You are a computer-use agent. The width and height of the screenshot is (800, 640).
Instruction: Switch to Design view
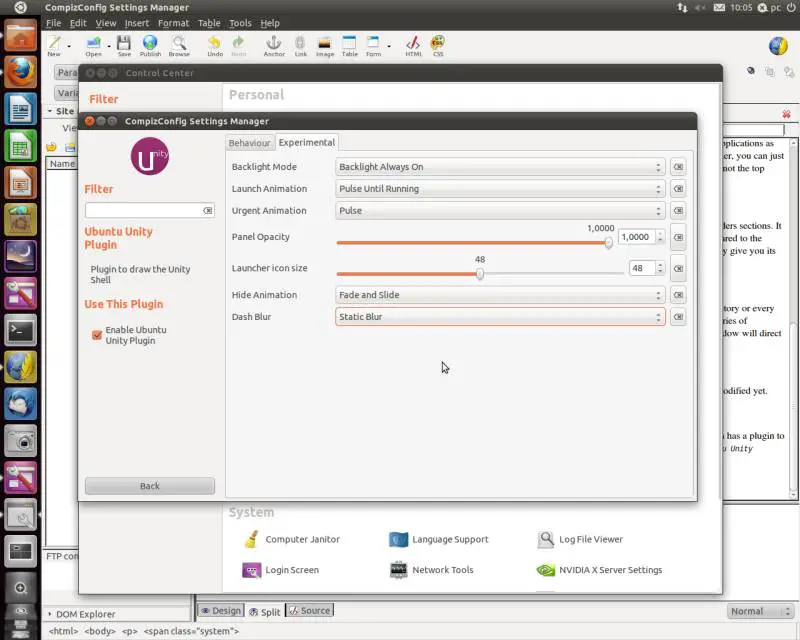pyautogui.click(x=221, y=611)
